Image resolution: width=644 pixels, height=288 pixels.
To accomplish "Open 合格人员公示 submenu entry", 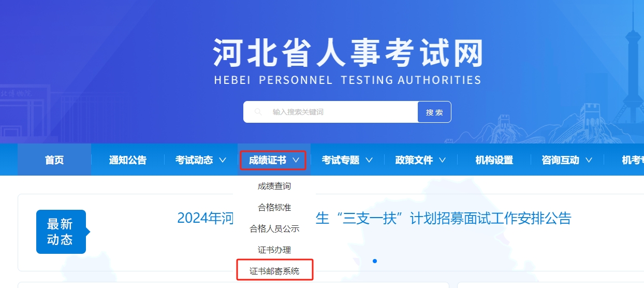I will [x=274, y=228].
